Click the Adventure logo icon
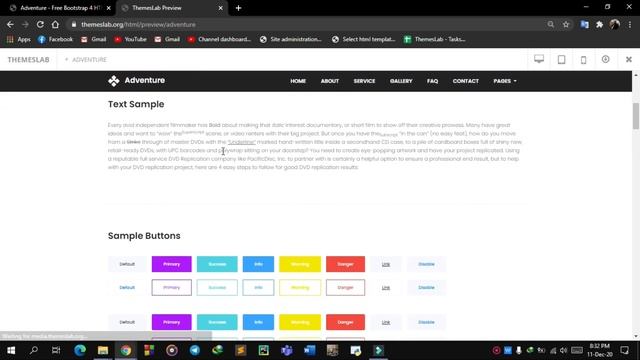Screen dimensions: 640x360 (113, 81)
